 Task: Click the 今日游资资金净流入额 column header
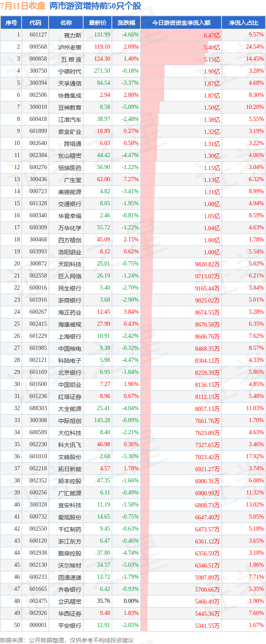tap(181, 23)
